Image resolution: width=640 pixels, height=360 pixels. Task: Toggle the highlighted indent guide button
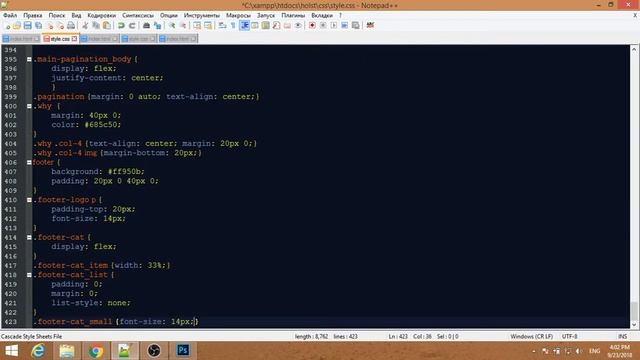244,25
